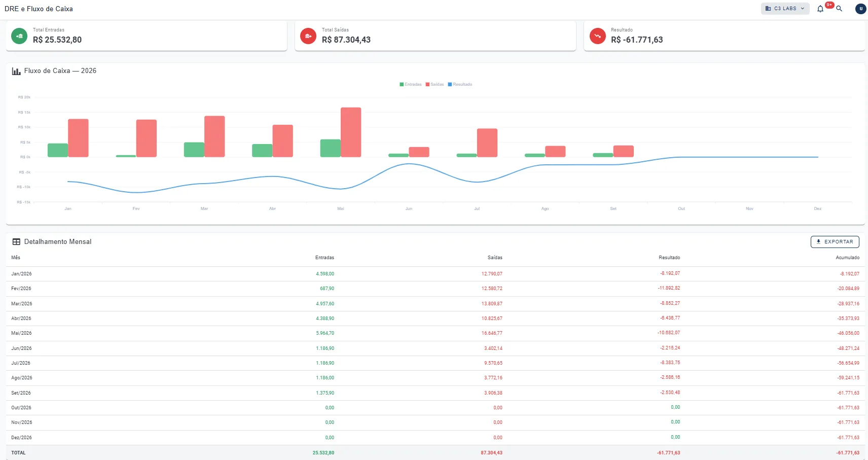Click the red notification count badge
Image resolution: width=868 pixels, height=460 pixels.
pyautogui.click(x=829, y=5)
